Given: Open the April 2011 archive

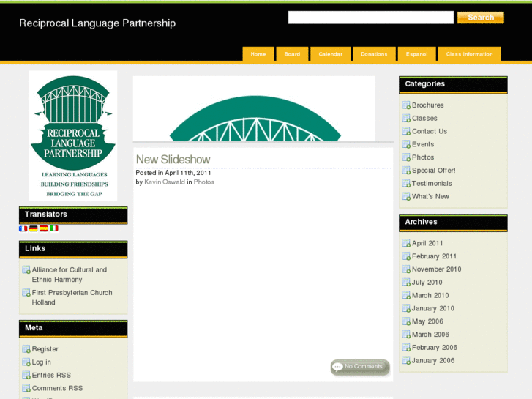Looking at the screenshot, I should pos(427,244).
